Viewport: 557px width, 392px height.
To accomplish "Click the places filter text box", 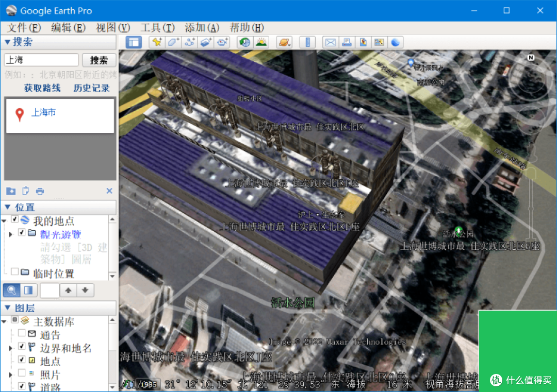I will (x=50, y=291).
